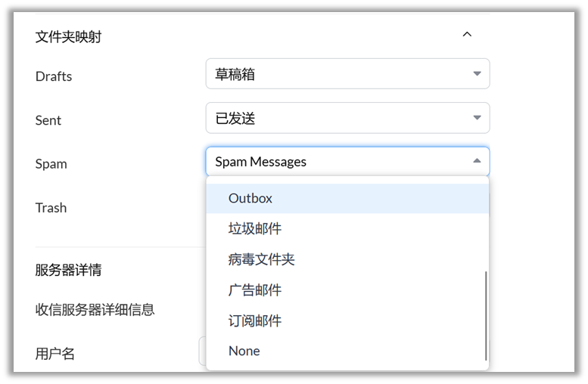Image resolution: width=588 pixels, height=384 pixels.
Task: Click the 用户名 field label
Action: click(55, 354)
